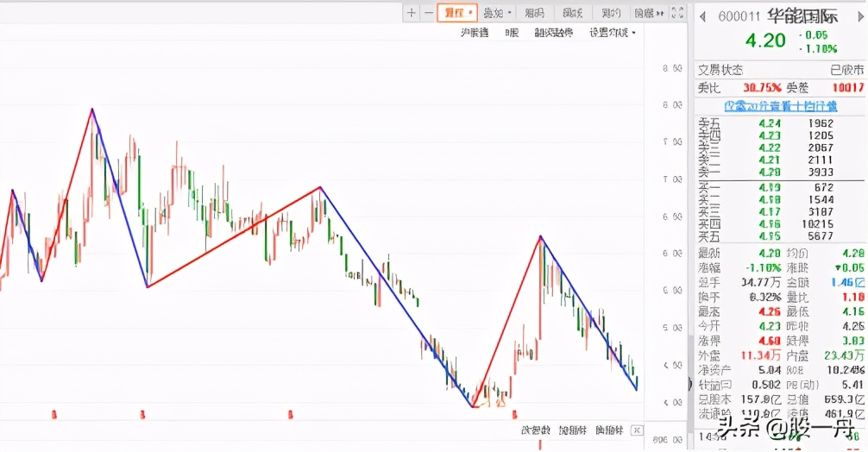Click the plus zoom-in chart icon
The width and height of the screenshot is (868, 452).
[412, 13]
